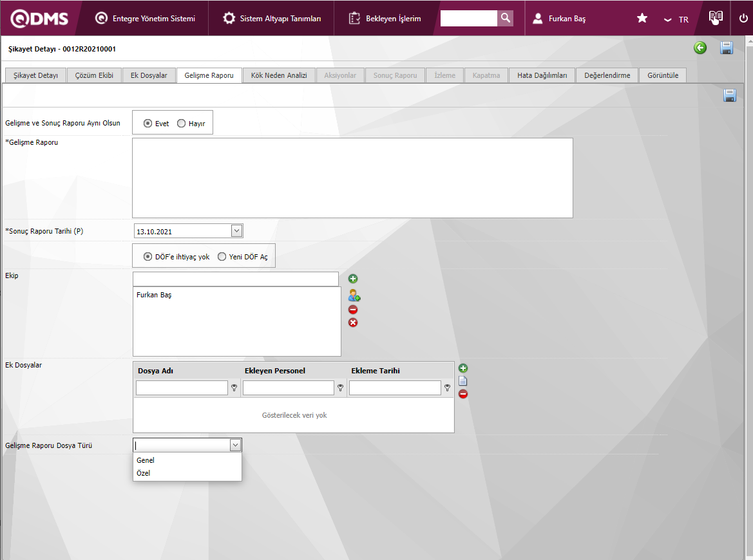
Task: Click filter icon beside Dosya Adı
Action: coord(234,387)
